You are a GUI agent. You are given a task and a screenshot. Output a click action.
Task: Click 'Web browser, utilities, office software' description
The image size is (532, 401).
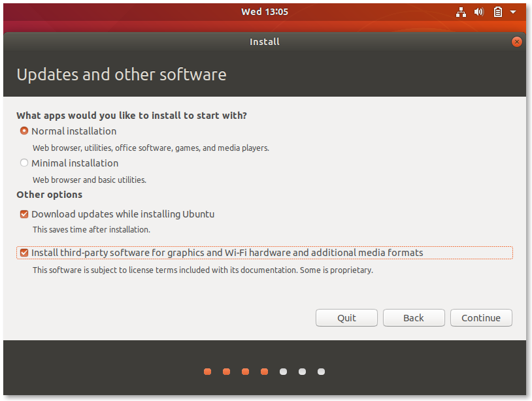tap(150, 148)
